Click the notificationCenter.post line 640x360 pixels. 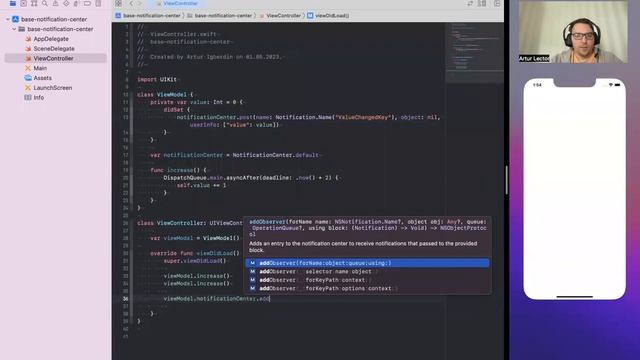308,117
